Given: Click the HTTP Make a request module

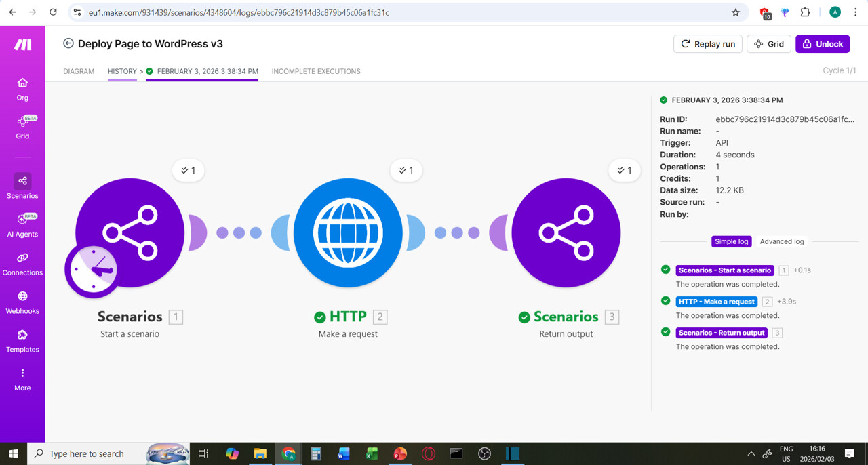Looking at the screenshot, I should point(348,232).
